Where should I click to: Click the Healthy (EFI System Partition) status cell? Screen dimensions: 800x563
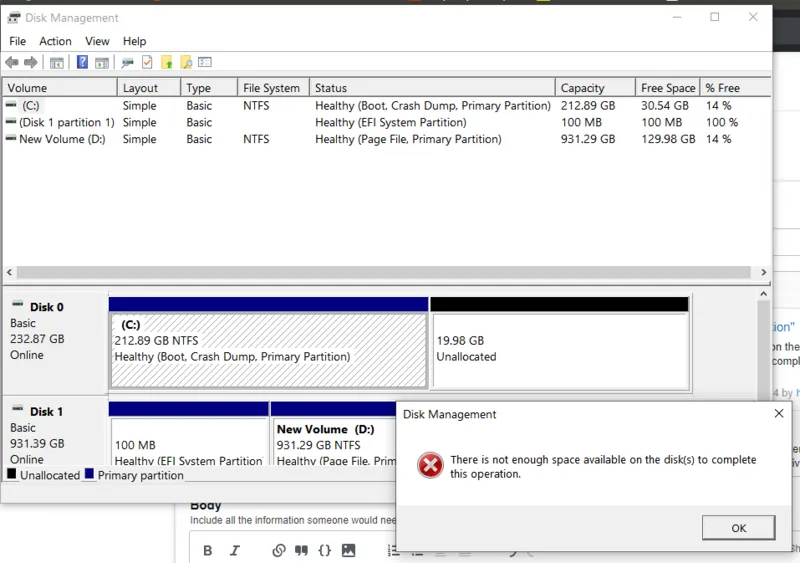pyautogui.click(x=391, y=123)
